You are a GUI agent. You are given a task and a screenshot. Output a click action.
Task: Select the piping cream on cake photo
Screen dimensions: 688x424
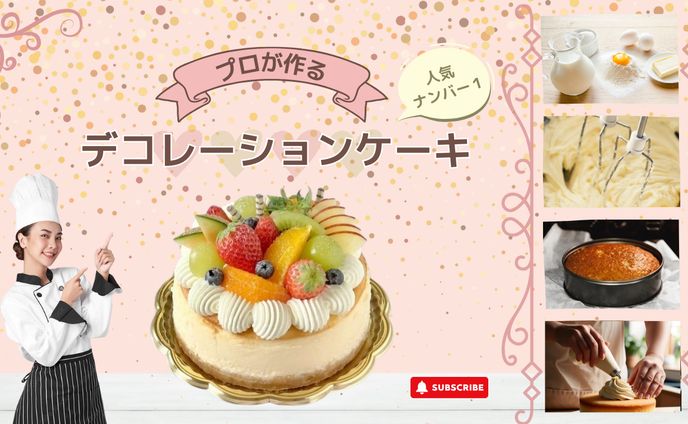click(613, 366)
